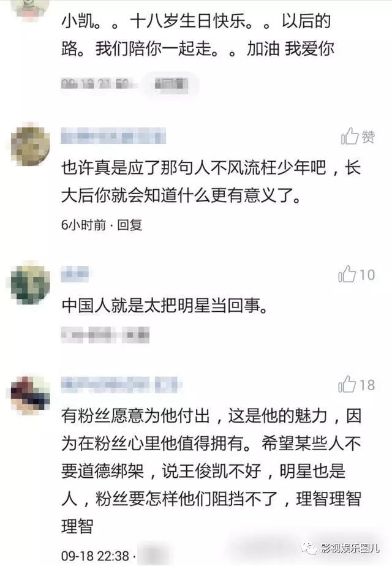Viewport: 392px width, 566px height.
Task: Click the WeChat logo in the 影视娱乐圈儿 watermark
Action: [309, 548]
